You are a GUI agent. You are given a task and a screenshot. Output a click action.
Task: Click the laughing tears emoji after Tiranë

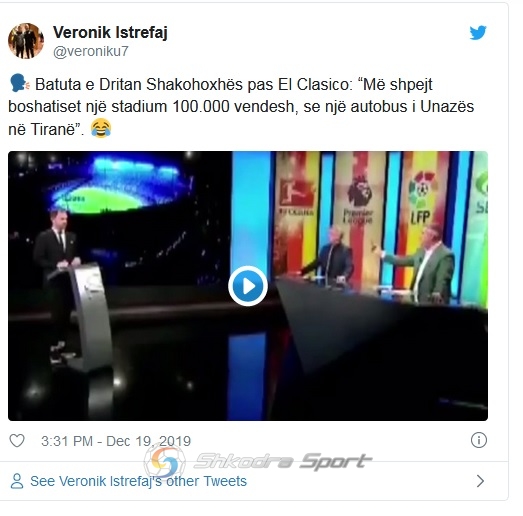click(x=101, y=128)
